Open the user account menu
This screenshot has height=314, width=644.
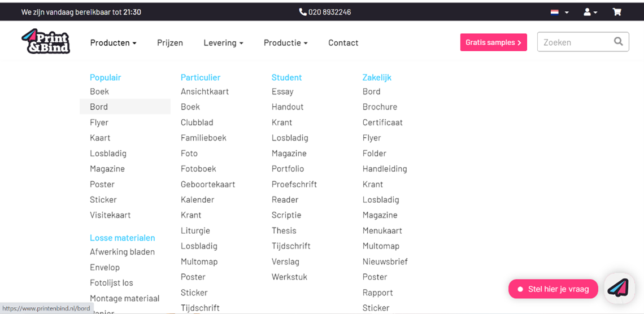[590, 12]
